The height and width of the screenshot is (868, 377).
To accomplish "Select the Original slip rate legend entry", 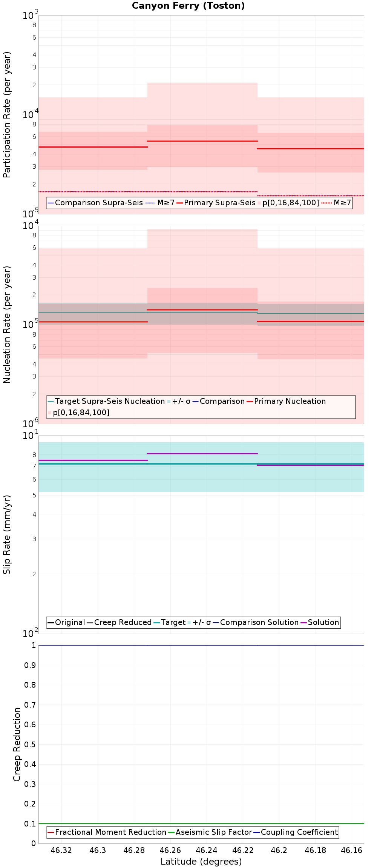I will point(66,622).
